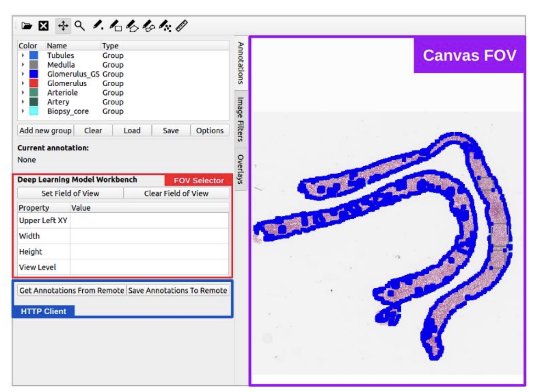Screen dimensions: 533x392
Task: Select the rectangle annotation tool
Action: (x=116, y=26)
